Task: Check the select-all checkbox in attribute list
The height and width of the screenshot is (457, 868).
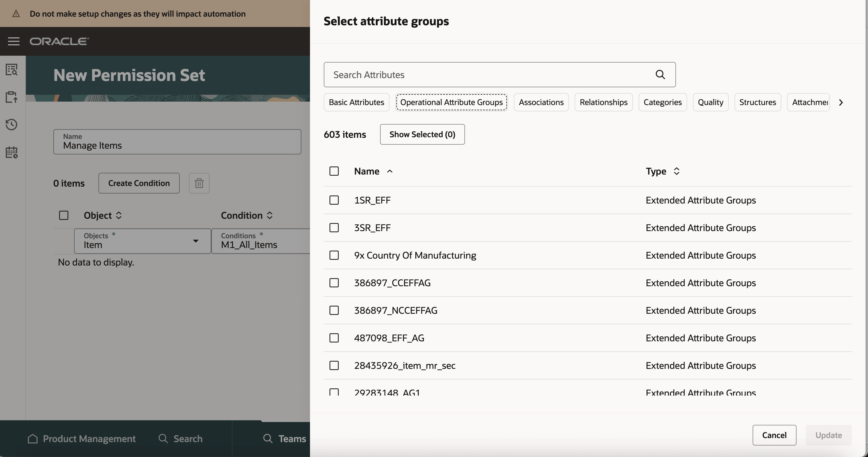Action: [x=334, y=171]
